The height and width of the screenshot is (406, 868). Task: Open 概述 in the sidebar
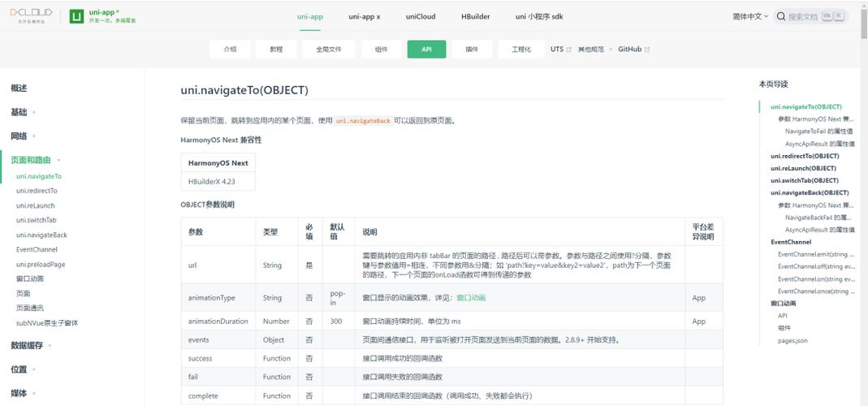[x=19, y=88]
